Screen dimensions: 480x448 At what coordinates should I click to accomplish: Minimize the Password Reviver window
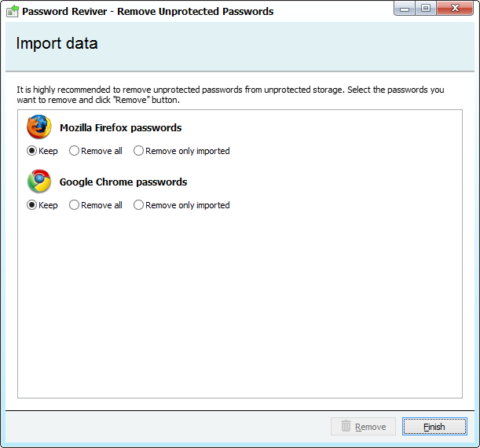(405, 9)
